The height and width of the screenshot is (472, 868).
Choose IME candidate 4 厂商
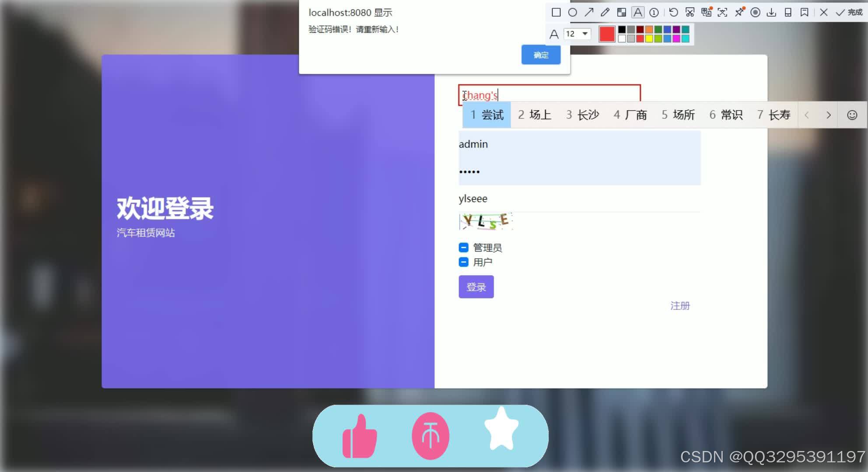click(x=630, y=115)
